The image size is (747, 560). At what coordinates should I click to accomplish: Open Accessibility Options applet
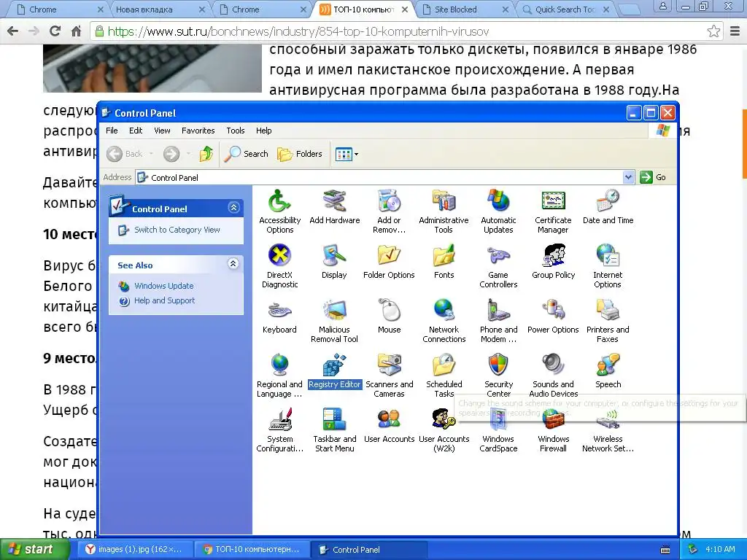279,201
